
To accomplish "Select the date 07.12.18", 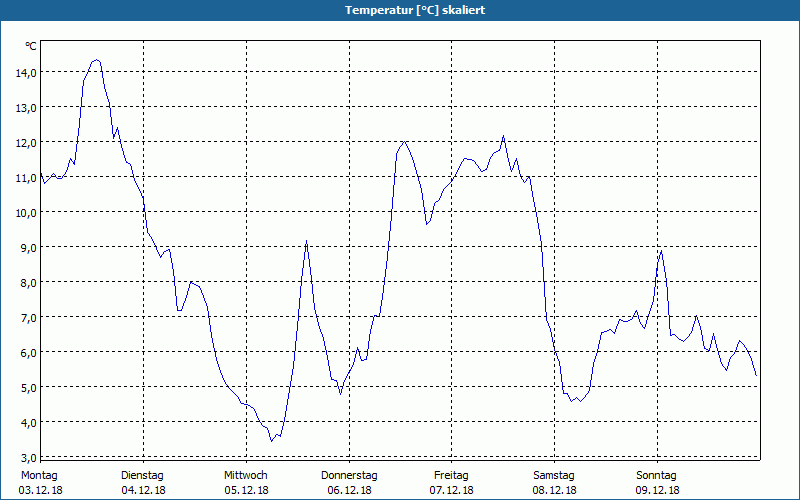I will click(452, 490).
